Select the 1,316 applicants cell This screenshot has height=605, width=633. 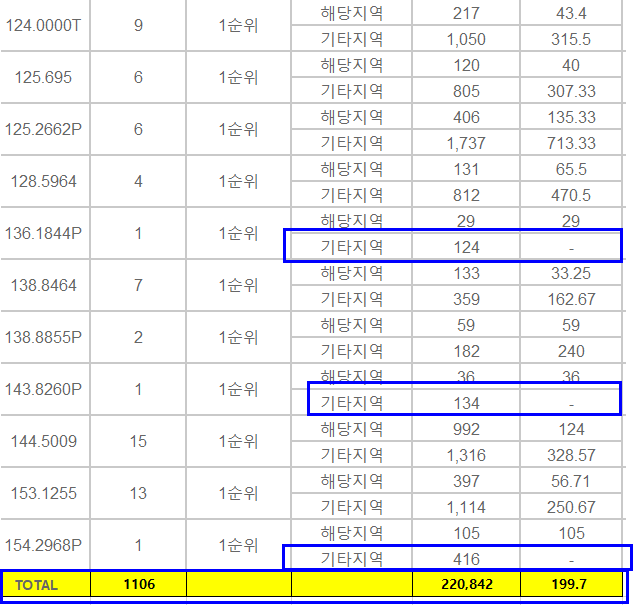tap(466, 455)
